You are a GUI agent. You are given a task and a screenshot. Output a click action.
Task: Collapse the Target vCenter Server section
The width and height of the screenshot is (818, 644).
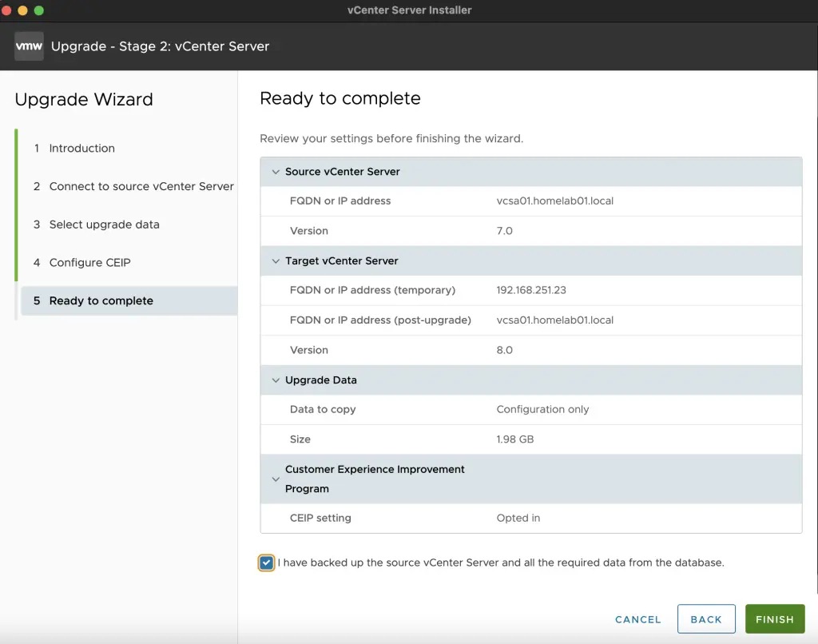coord(276,260)
